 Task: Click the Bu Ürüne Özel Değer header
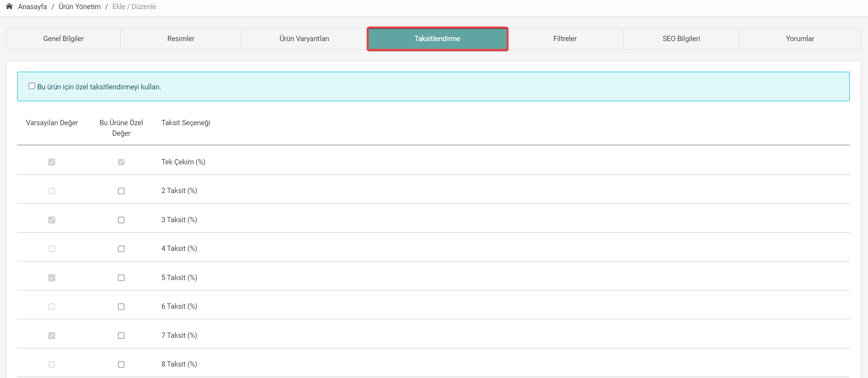(x=121, y=128)
